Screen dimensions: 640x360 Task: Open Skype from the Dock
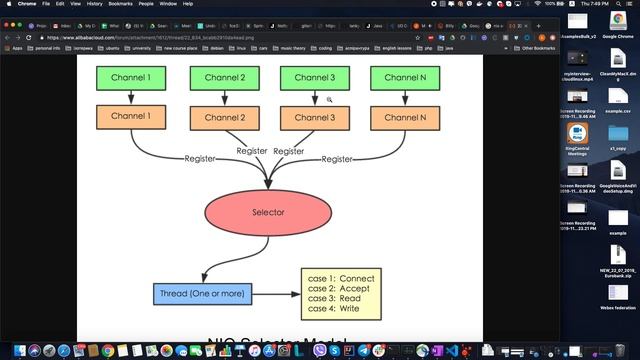pos(334,351)
